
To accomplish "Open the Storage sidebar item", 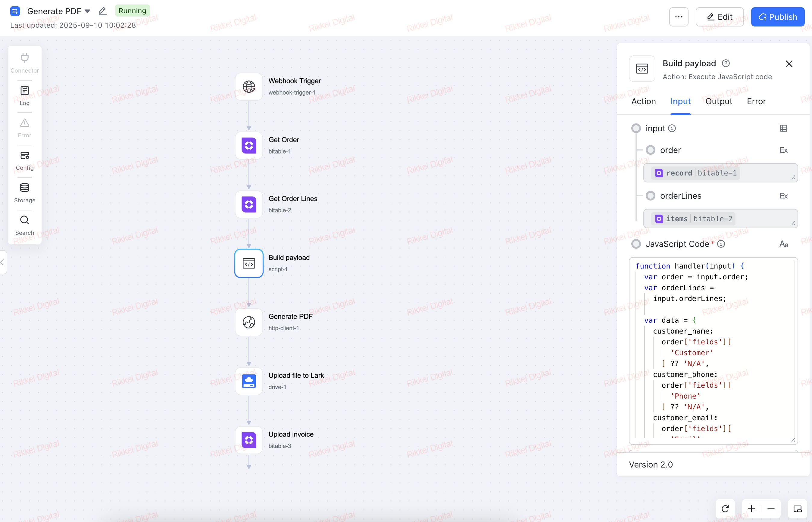I will pyautogui.click(x=24, y=193).
